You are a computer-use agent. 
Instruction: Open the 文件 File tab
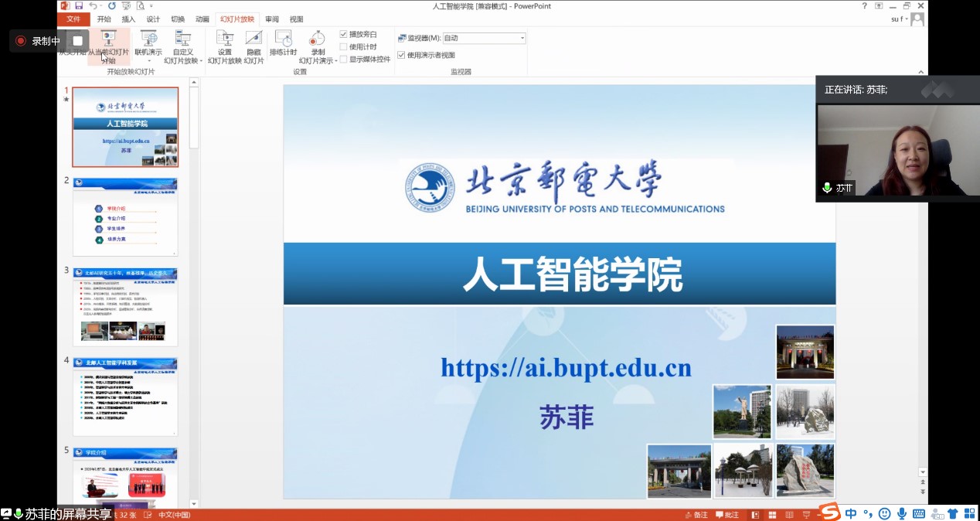point(73,19)
